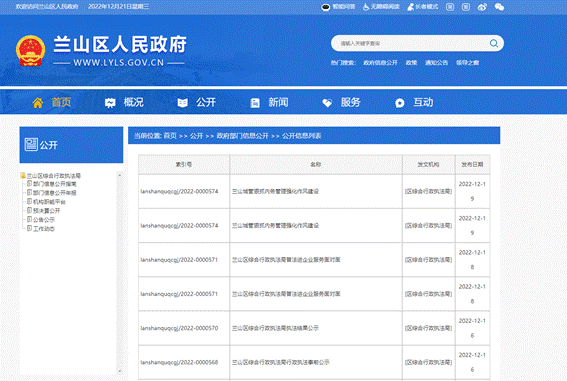The width and height of the screenshot is (567, 381).
Task: Click index lanshanquqcgj/2022-0000568
Action: [179, 362]
